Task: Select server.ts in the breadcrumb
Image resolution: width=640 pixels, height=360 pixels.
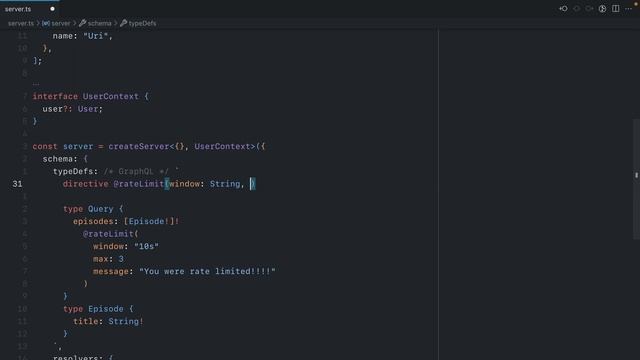Action: click(21, 23)
